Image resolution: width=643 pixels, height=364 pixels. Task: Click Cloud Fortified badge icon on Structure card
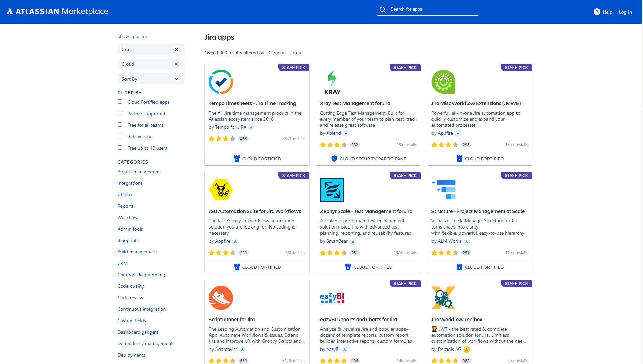point(459,267)
